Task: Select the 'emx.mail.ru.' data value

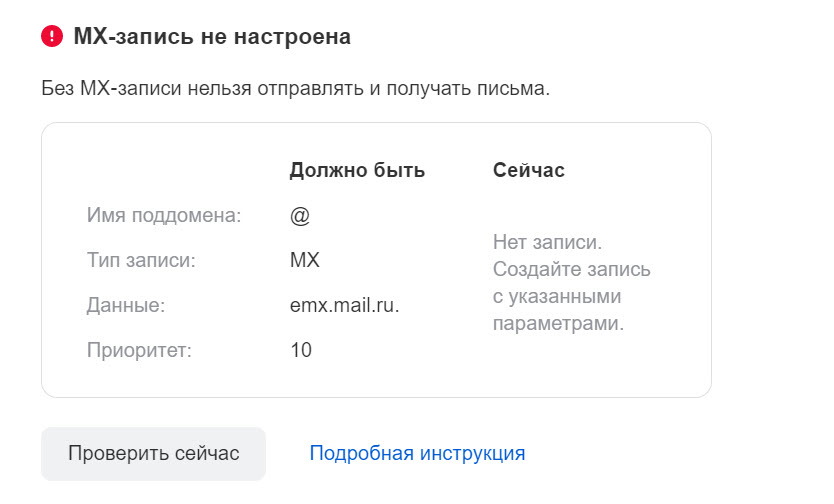Action: [344, 305]
